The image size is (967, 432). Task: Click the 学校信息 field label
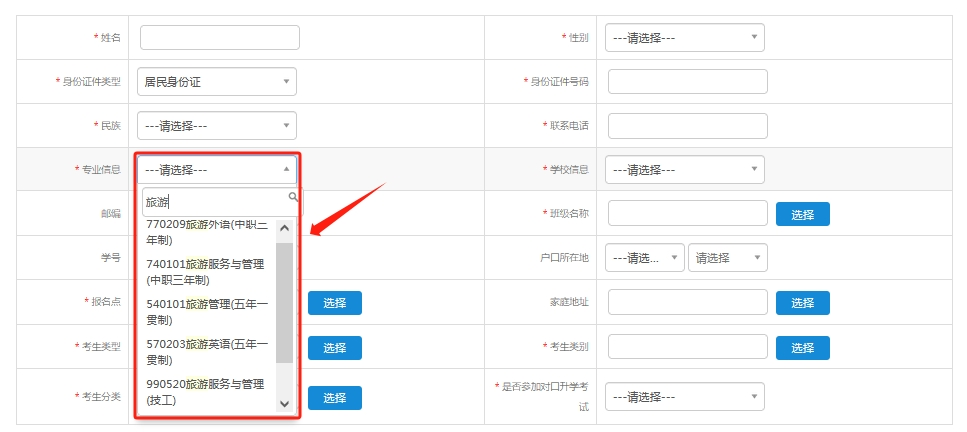pos(569,169)
